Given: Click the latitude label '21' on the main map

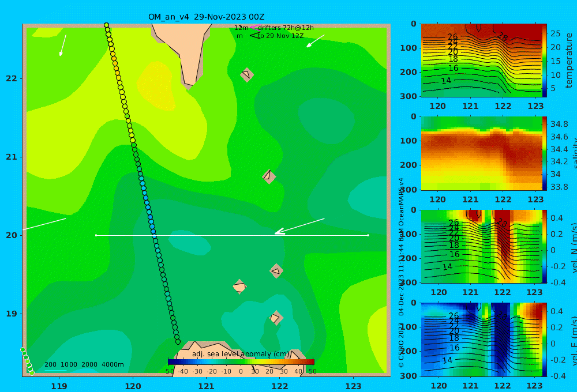Looking at the screenshot, I should click(12, 157).
